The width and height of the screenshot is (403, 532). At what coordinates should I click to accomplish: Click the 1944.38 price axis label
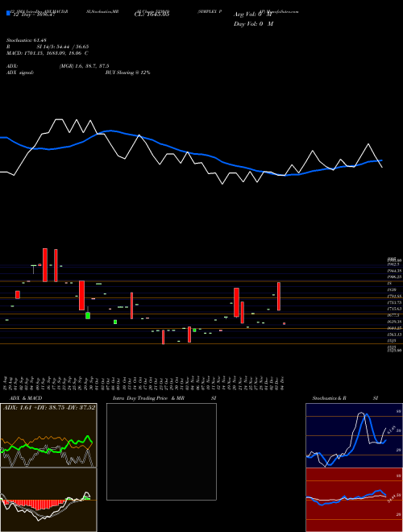pos(394,271)
